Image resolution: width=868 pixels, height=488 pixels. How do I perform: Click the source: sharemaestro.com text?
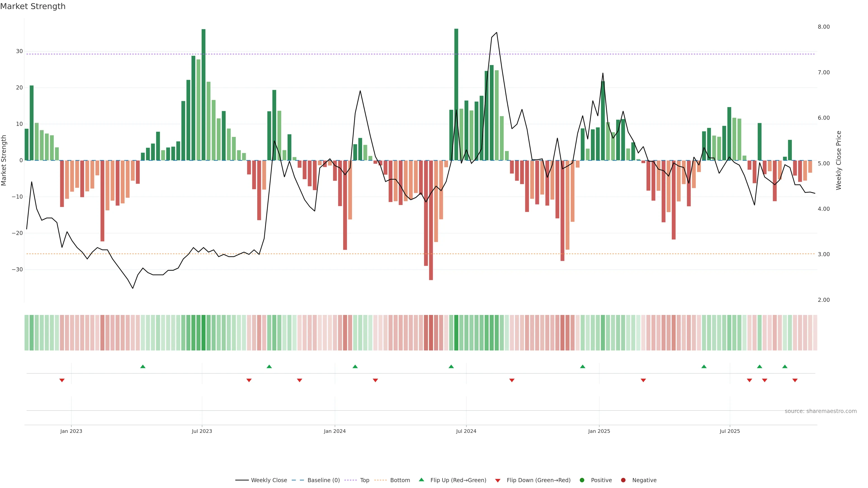[x=821, y=411]
